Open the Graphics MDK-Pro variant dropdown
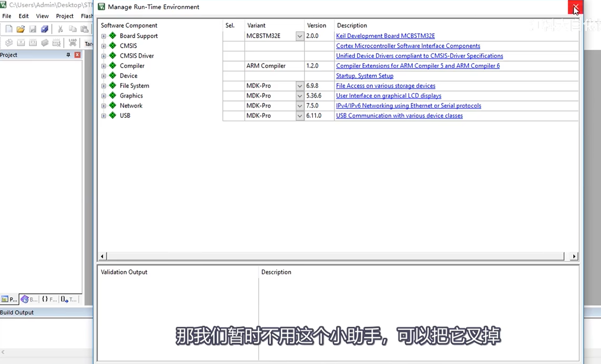Viewport: 601px width, 364px height. (300, 96)
